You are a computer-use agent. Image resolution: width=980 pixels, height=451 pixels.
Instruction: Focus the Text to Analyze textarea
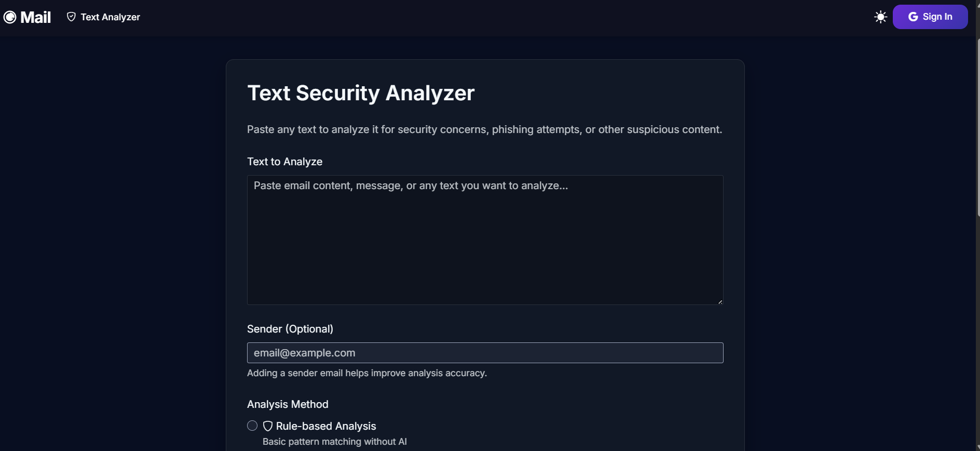pos(485,240)
